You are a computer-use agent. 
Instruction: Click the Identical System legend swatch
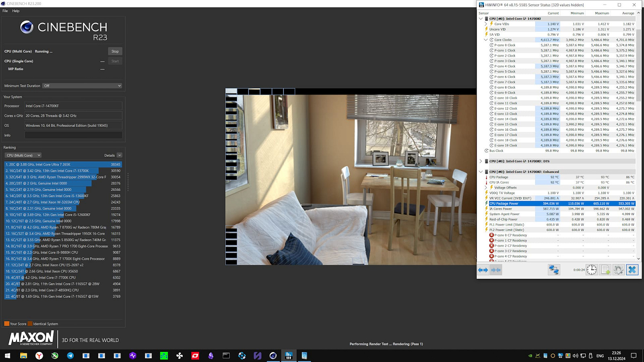[30, 324]
